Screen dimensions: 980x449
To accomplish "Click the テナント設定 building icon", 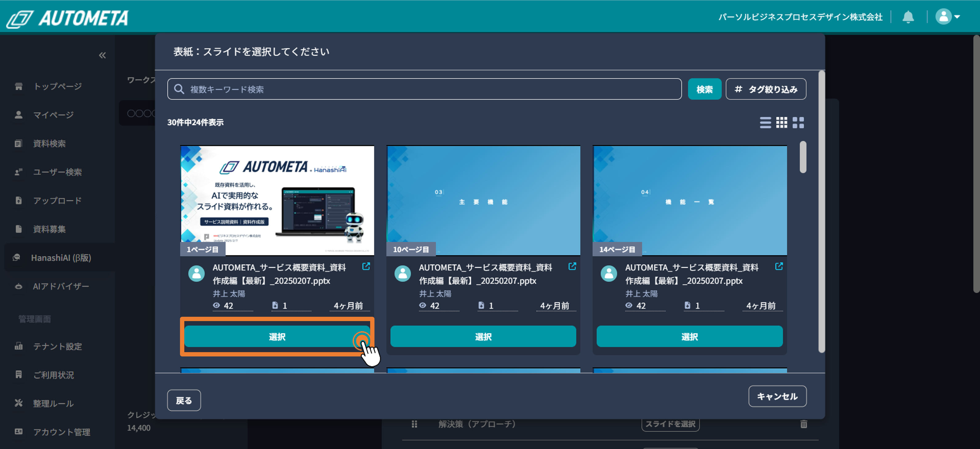I will [19, 346].
